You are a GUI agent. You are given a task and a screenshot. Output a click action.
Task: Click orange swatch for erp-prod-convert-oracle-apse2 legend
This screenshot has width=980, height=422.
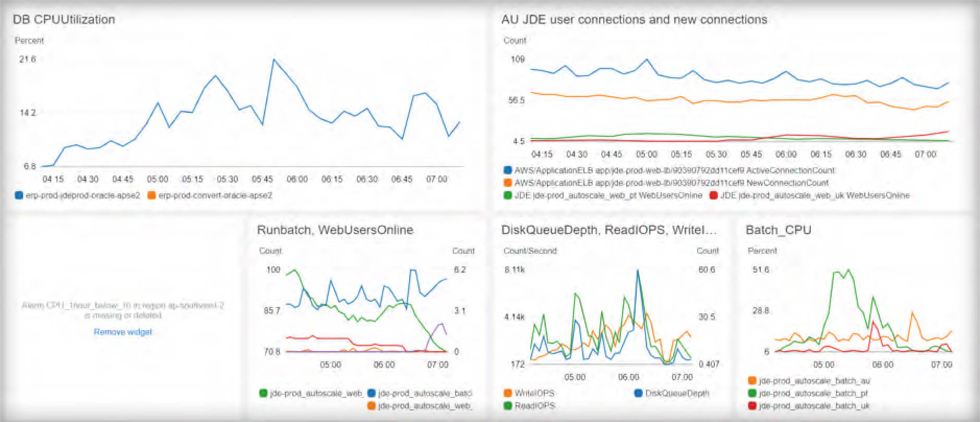pos(152,195)
